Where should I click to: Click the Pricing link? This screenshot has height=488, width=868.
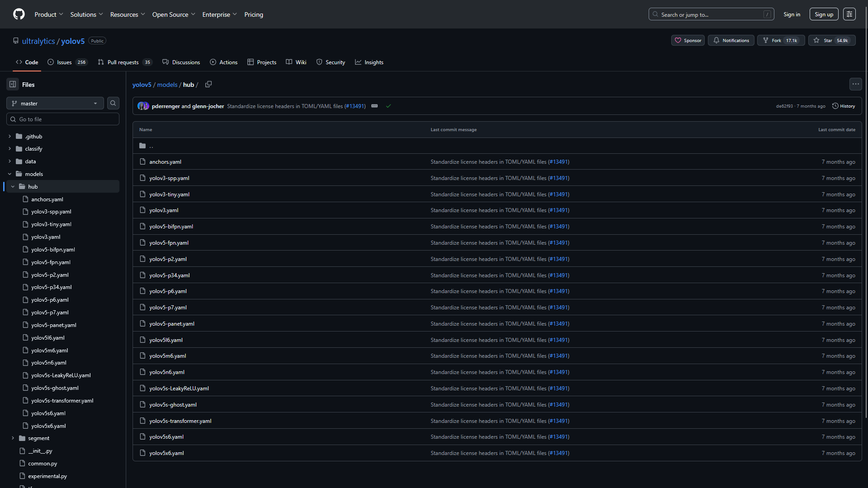coord(254,14)
